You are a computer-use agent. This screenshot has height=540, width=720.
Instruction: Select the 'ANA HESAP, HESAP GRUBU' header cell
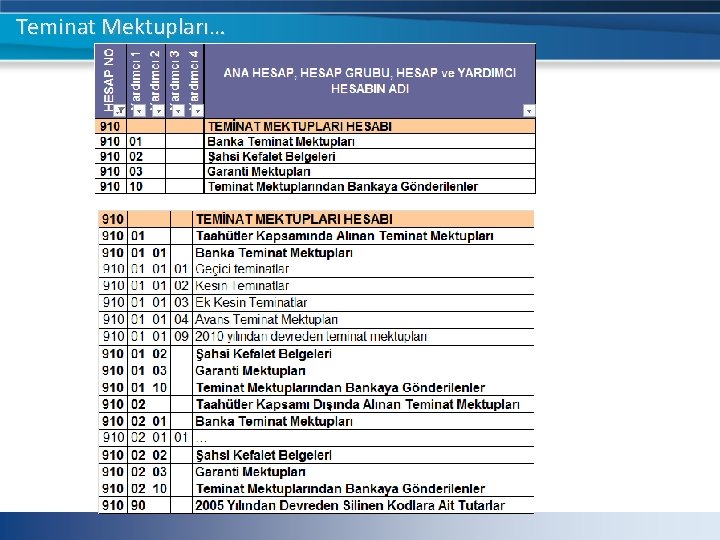(370, 80)
